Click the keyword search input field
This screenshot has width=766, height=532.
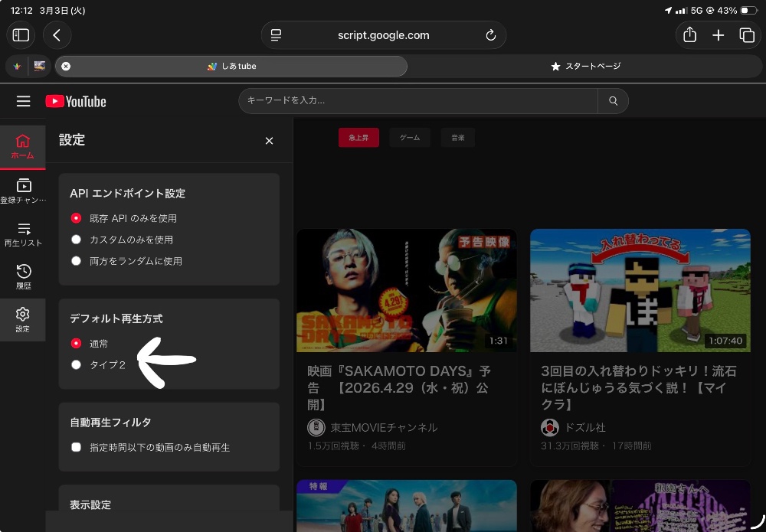(x=417, y=101)
